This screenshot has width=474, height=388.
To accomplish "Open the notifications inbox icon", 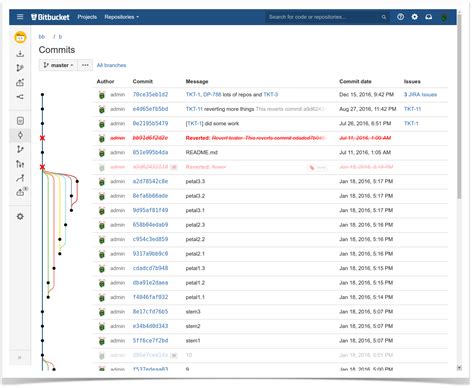I will pos(429,17).
